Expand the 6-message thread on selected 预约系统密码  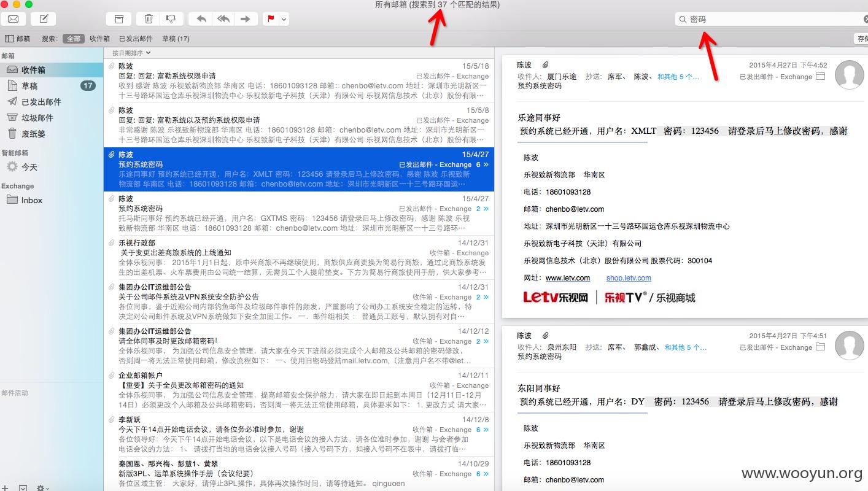click(482, 164)
